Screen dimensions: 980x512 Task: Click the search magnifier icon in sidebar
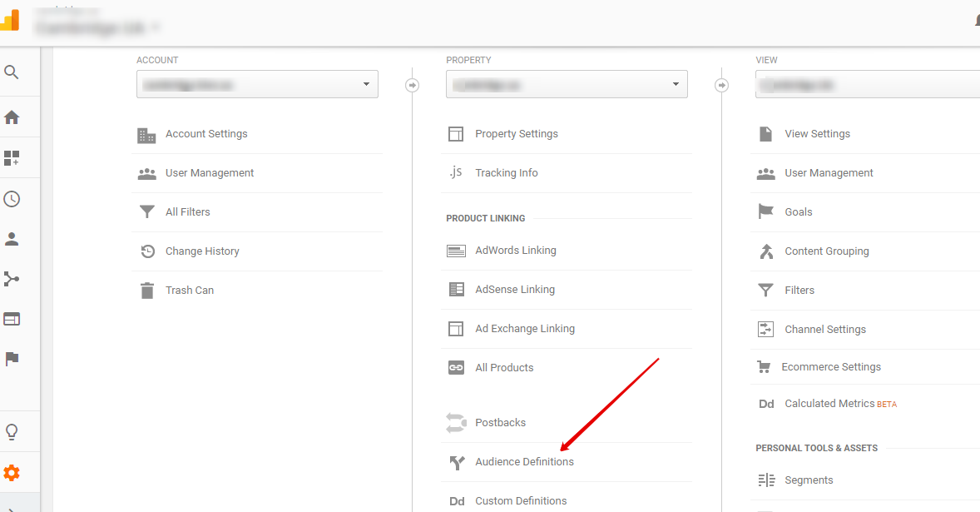coord(12,72)
